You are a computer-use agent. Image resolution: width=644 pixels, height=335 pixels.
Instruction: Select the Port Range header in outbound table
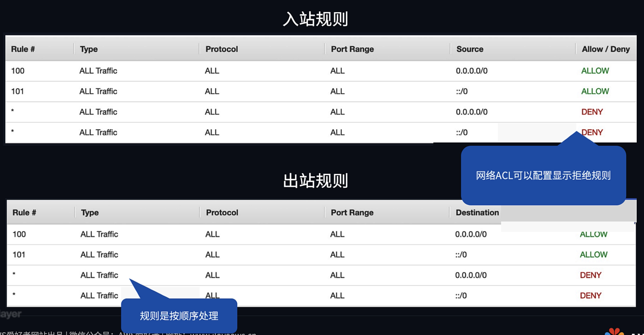pyautogui.click(x=352, y=213)
